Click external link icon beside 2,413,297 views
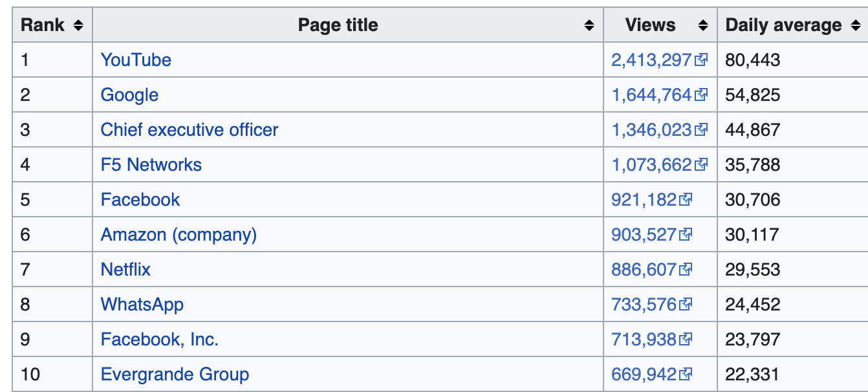The image size is (868, 392). pyautogui.click(x=701, y=60)
